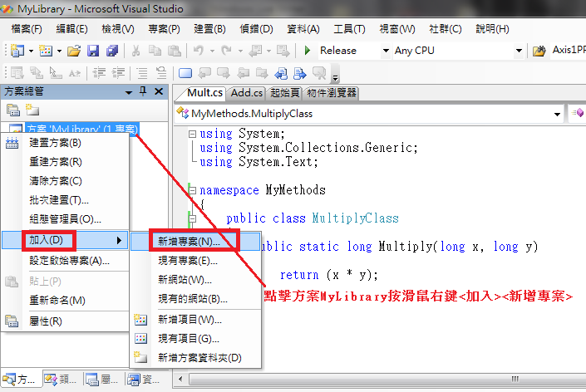Screen dimensions: 586x392
Task: Collapse the MultiplyClass outlining block
Action: (x=192, y=218)
